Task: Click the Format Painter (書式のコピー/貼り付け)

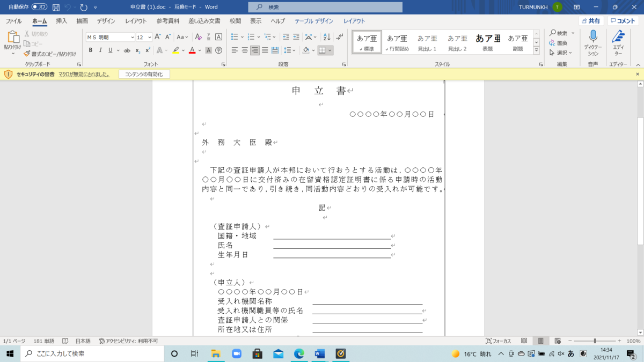Action: click(x=49, y=54)
